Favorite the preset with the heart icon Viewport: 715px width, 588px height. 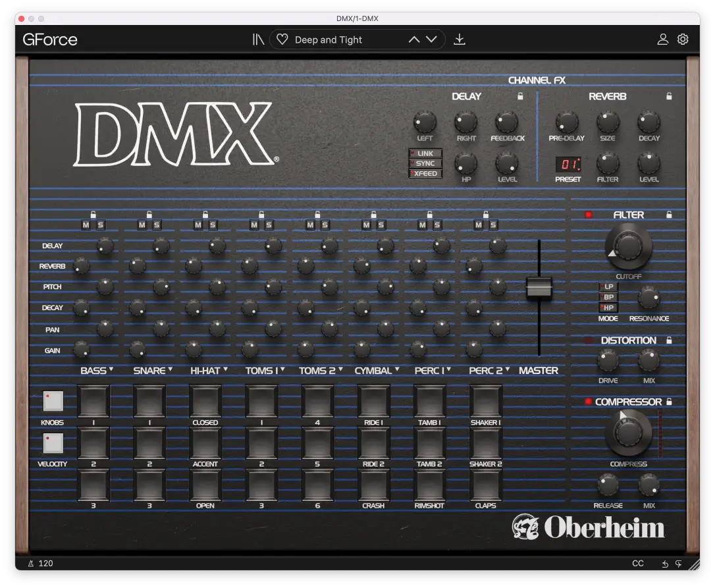(282, 40)
